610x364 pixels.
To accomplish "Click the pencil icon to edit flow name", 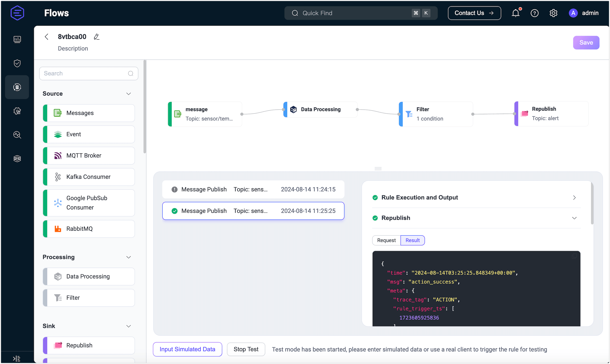I will point(97,37).
